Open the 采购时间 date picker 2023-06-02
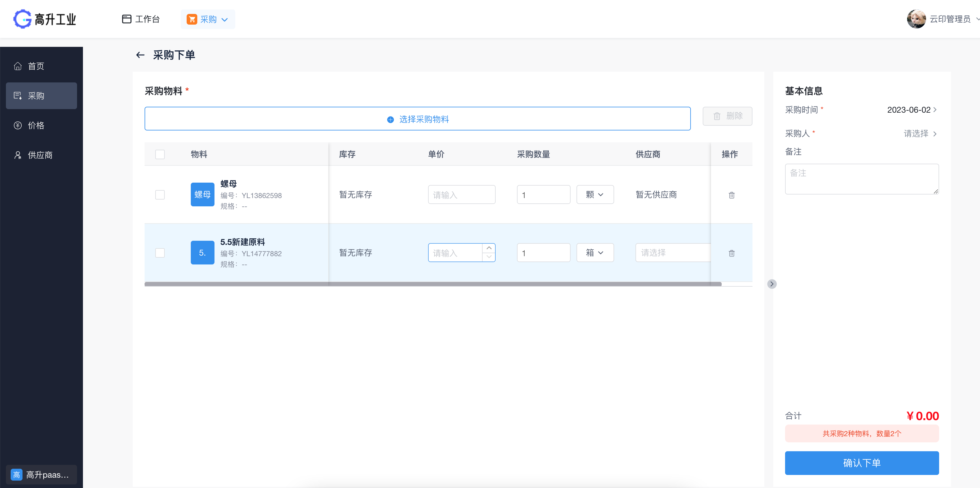 (912, 110)
